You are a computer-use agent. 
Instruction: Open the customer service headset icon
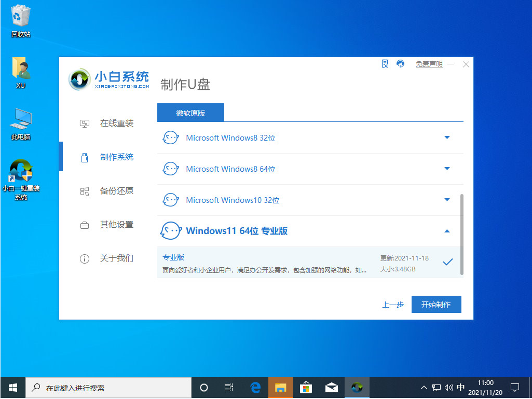[400, 63]
